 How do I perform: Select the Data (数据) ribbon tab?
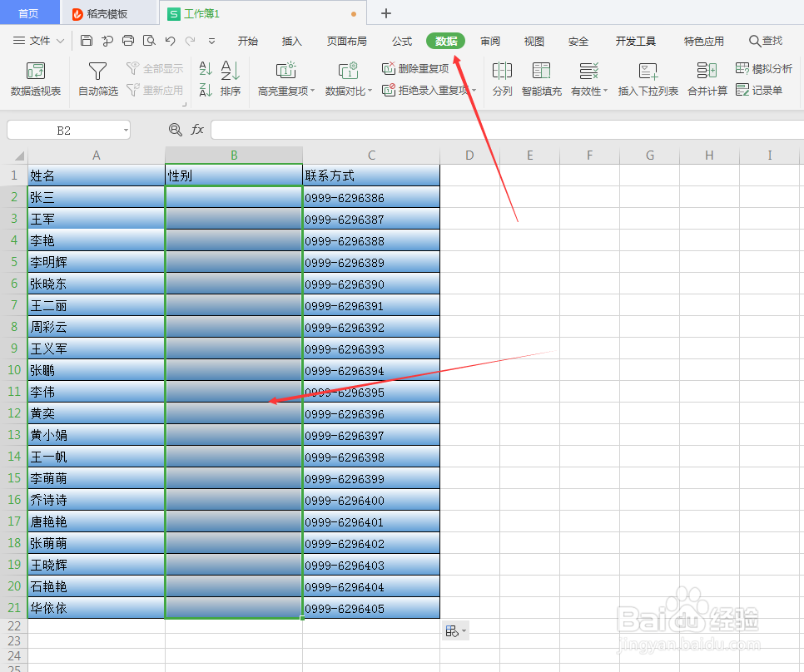(x=445, y=41)
